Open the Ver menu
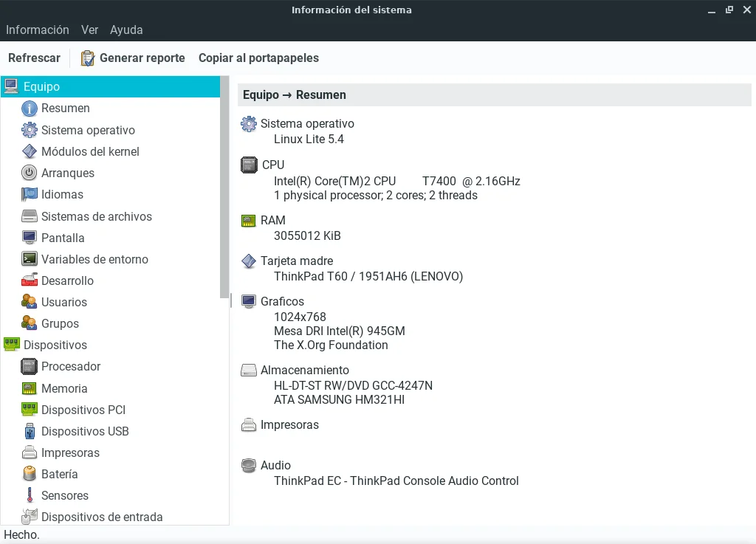The width and height of the screenshot is (756, 544). [x=89, y=30]
